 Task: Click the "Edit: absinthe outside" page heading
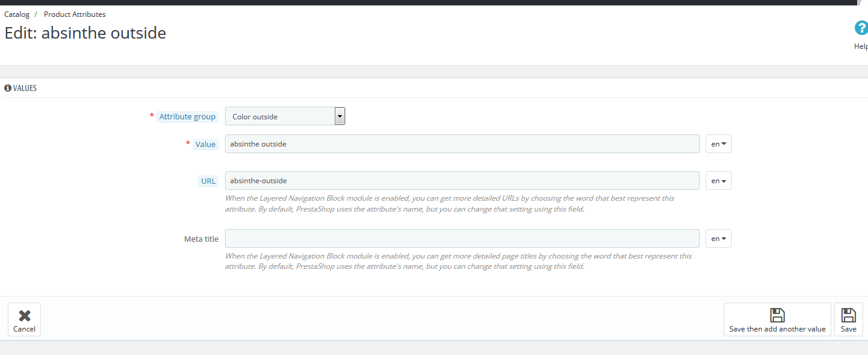(85, 33)
